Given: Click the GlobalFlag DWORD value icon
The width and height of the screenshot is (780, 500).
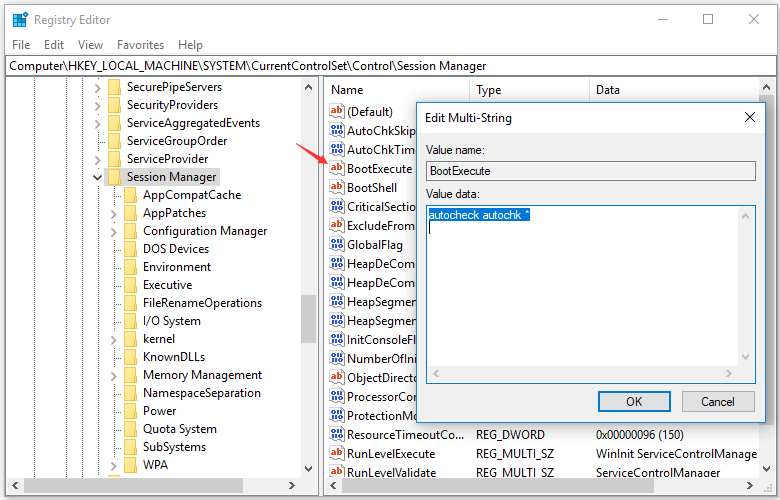Looking at the screenshot, I should pyautogui.click(x=337, y=244).
